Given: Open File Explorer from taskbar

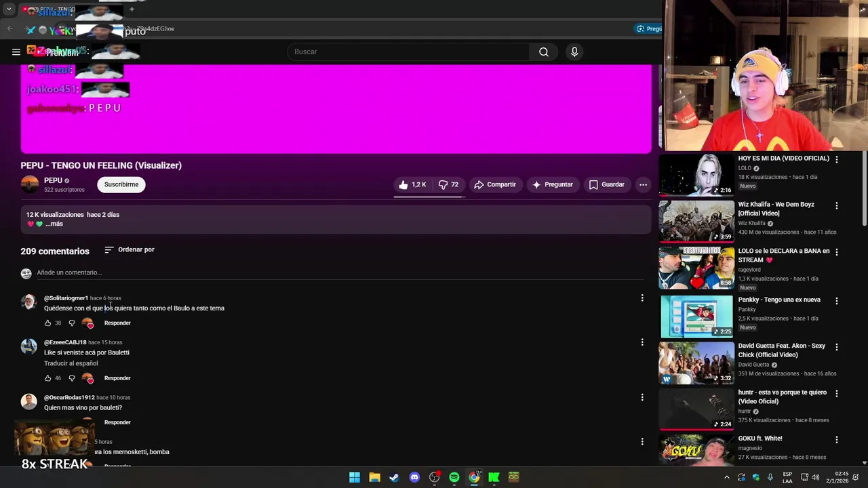Looking at the screenshot, I should pos(374,477).
